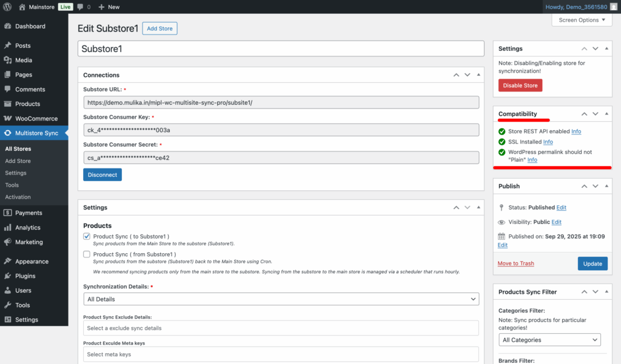
Task: Open Analytics via its chart icon
Action: 7,228
